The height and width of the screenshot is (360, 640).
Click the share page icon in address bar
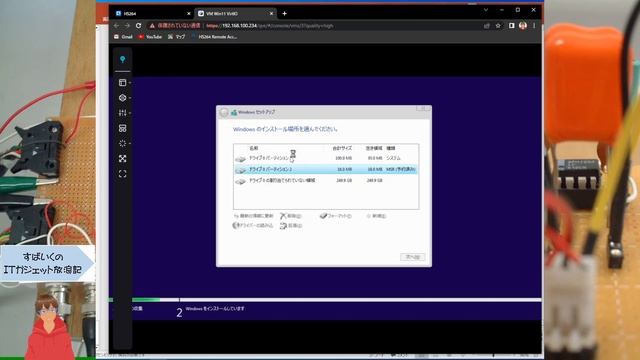coord(487,25)
